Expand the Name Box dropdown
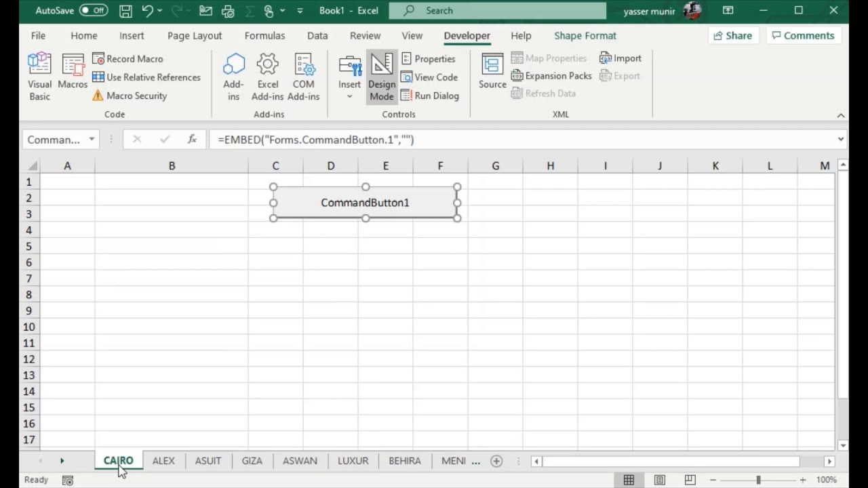The height and width of the screenshot is (488, 868). point(92,140)
